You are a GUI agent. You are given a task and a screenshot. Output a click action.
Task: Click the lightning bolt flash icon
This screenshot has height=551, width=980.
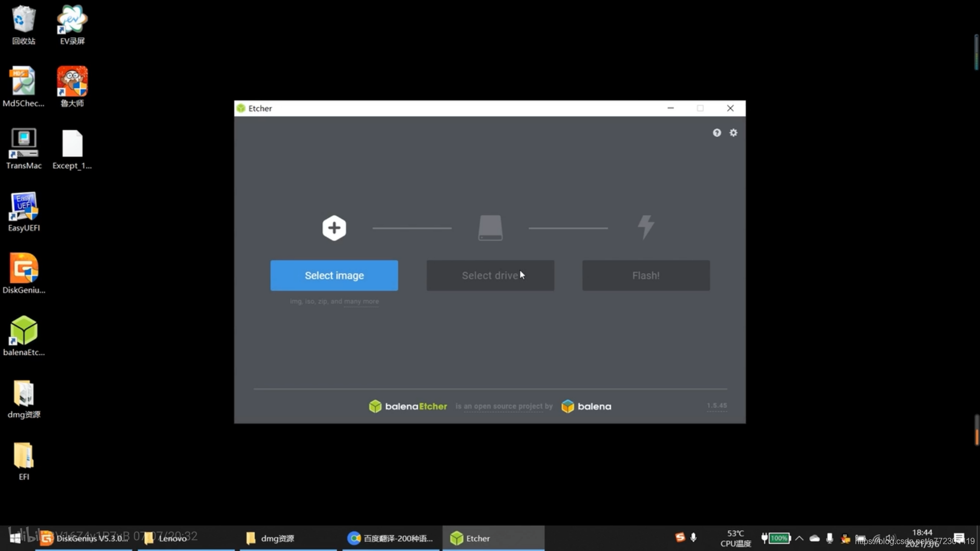tap(646, 227)
